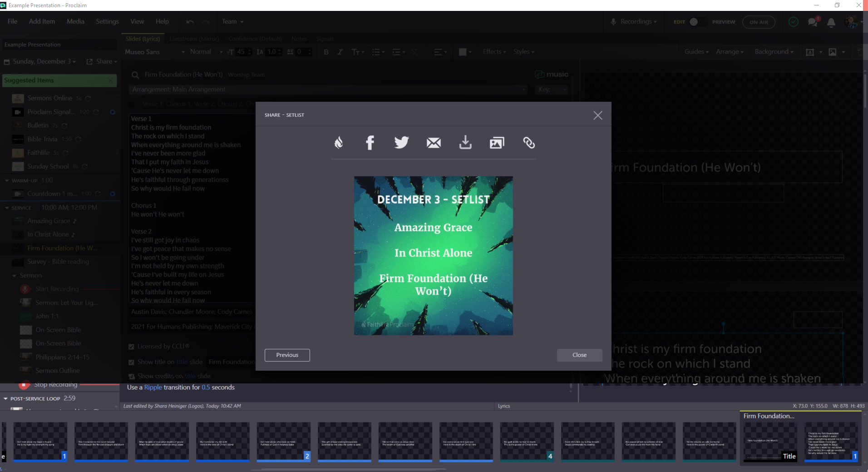Click the green sync checkmark icon

[x=793, y=22]
